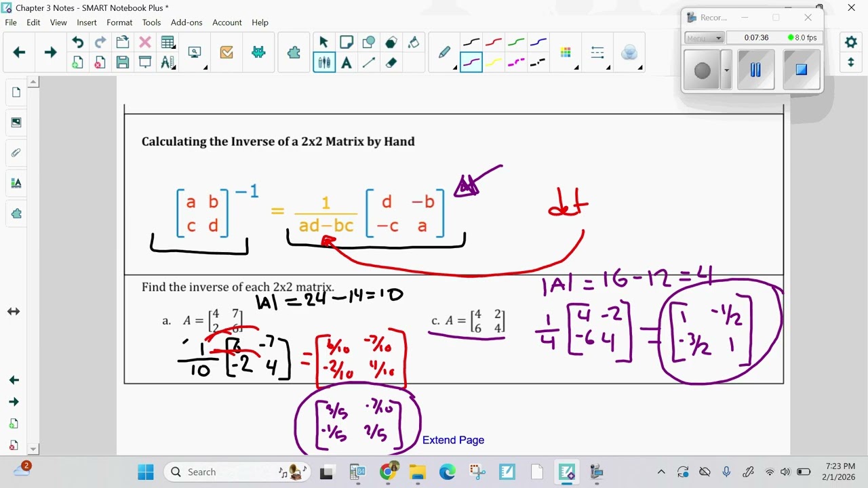Choose the purple pen style

[x=471, y=63]
